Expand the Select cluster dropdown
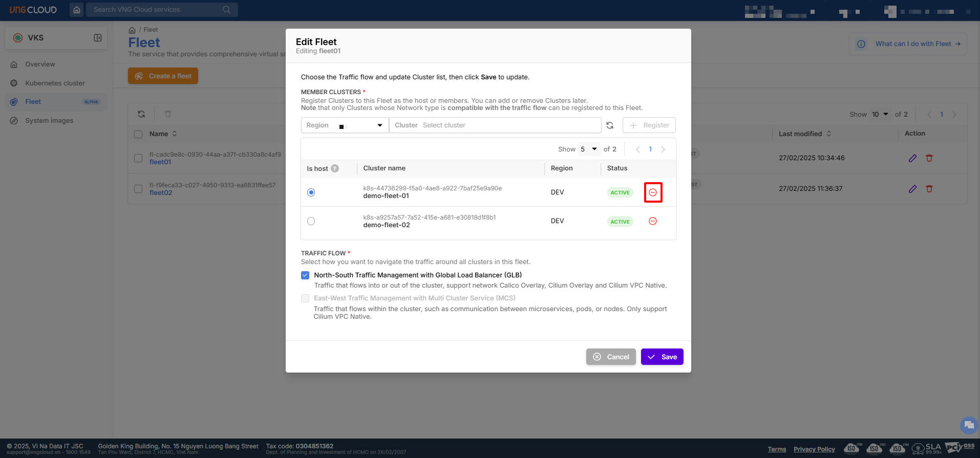This screenshot has width=980, height=458. [495, 125]
